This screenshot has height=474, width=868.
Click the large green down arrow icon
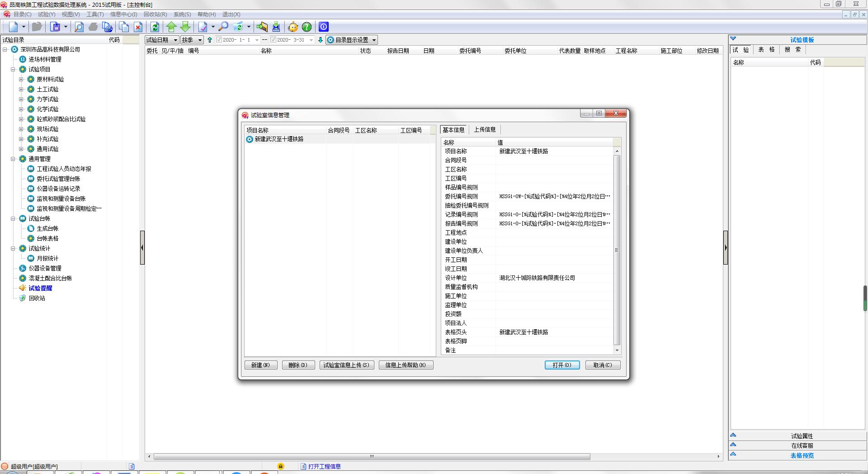[x=186, y=27]
